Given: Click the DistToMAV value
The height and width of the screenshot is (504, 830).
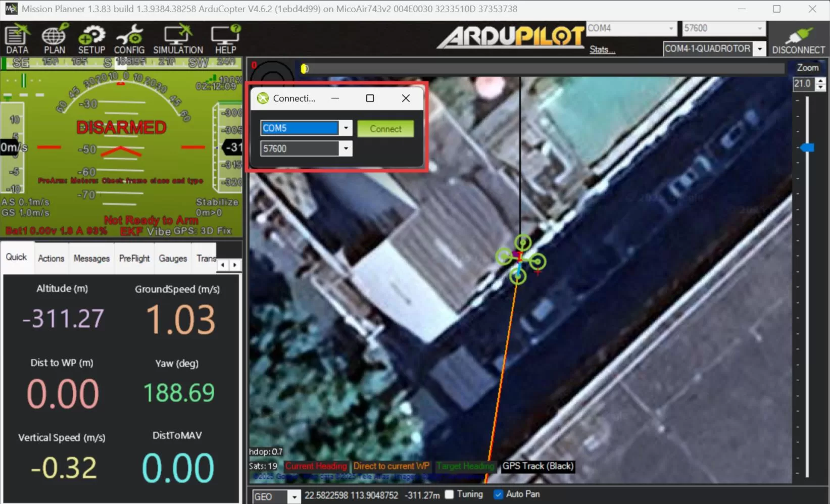Looking at the screenshot, I should click(178, 468).
